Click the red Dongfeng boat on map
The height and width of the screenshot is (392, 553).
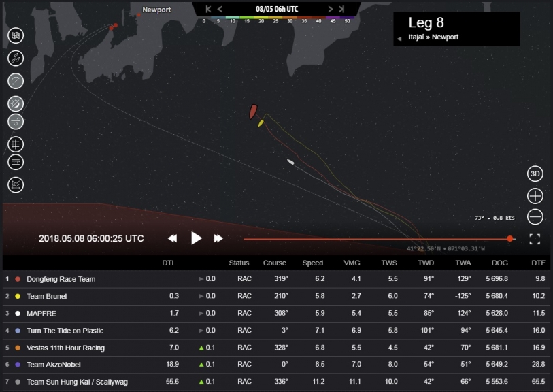pos(253,112)
